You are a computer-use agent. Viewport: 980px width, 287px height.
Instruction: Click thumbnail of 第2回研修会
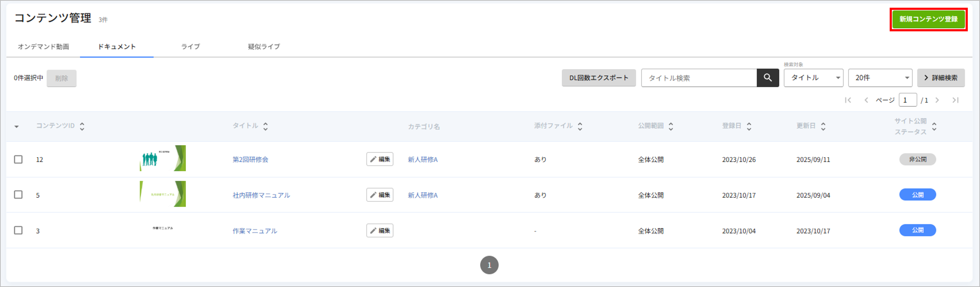click(x=163, y=158)
